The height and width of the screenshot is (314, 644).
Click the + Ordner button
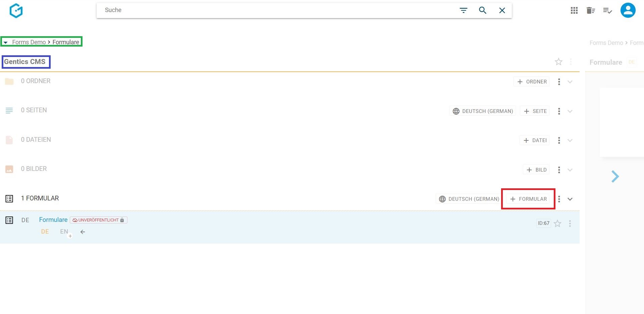click(x=532, y=82)
